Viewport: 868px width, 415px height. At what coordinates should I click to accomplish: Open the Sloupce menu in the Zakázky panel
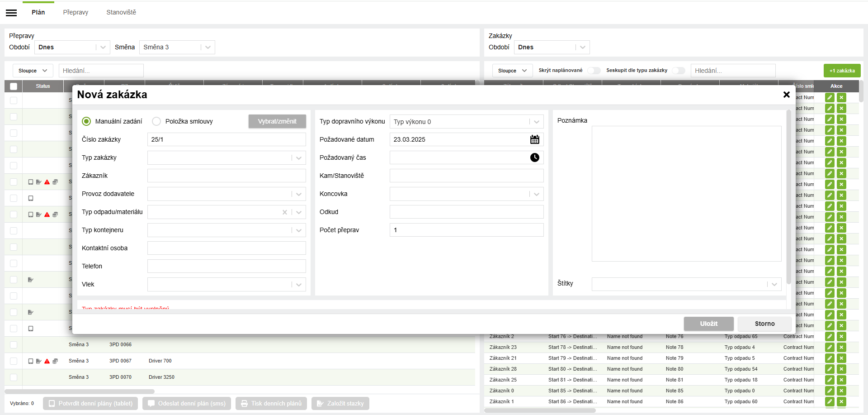click(x=512, y=71)
